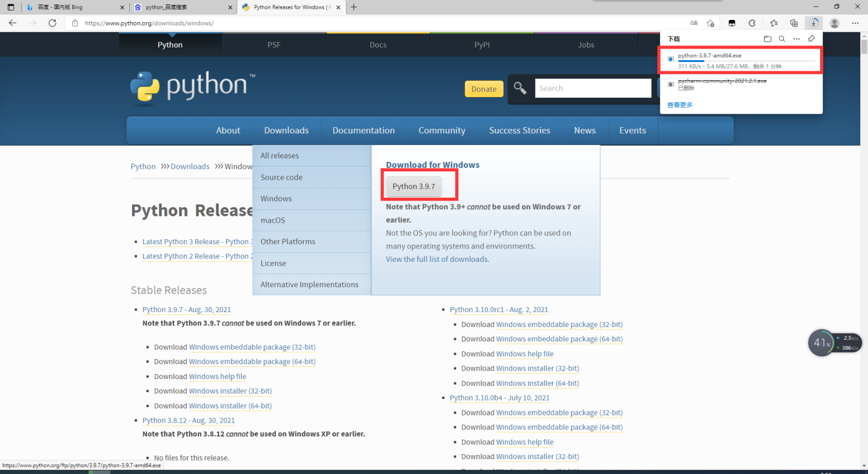Image resolution: width=868 pixels, height=474 pixels.
Task: Open the Collections icon
Action: (x=794, y=23)
